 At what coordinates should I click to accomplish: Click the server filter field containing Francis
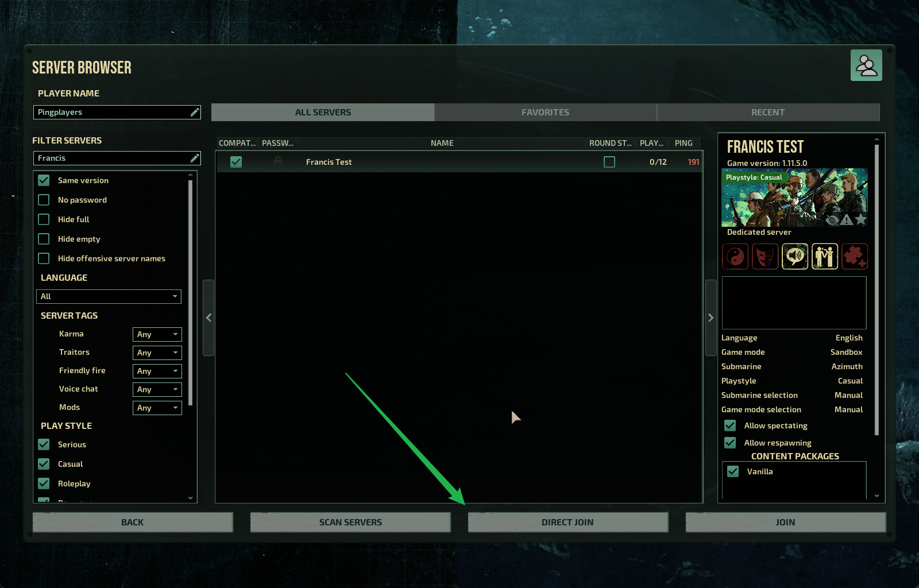(112, 158)
